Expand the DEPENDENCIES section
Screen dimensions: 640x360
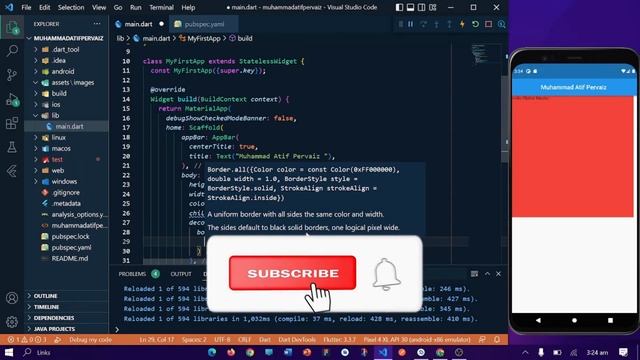[54, 318]
